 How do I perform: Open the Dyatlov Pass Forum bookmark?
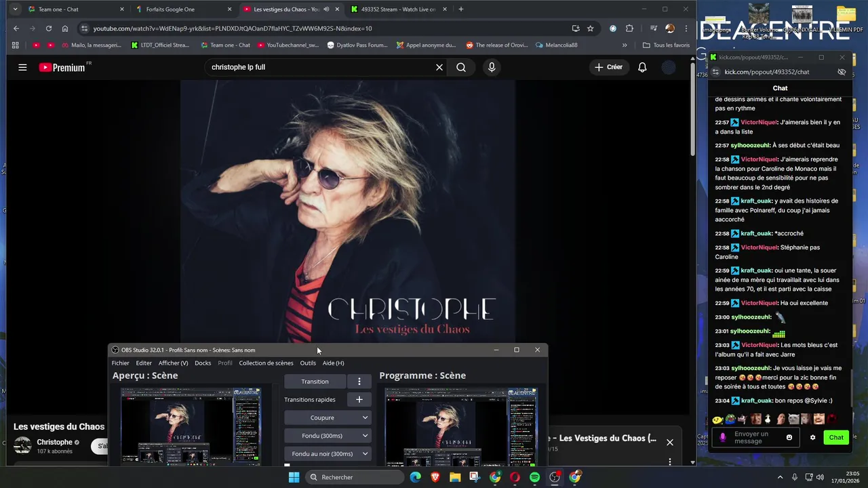(357, 45)
